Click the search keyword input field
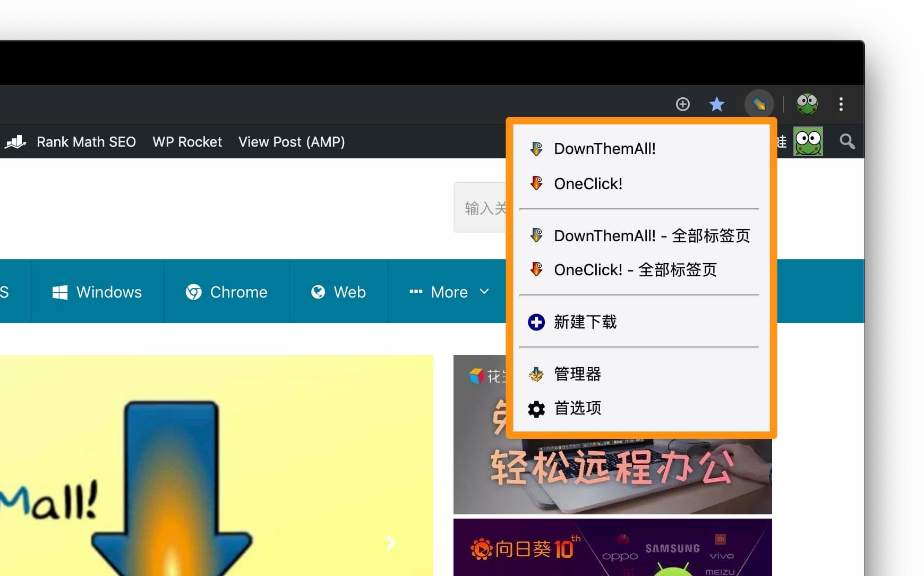The height and width of the screenshot is (576, 924). 480,207
